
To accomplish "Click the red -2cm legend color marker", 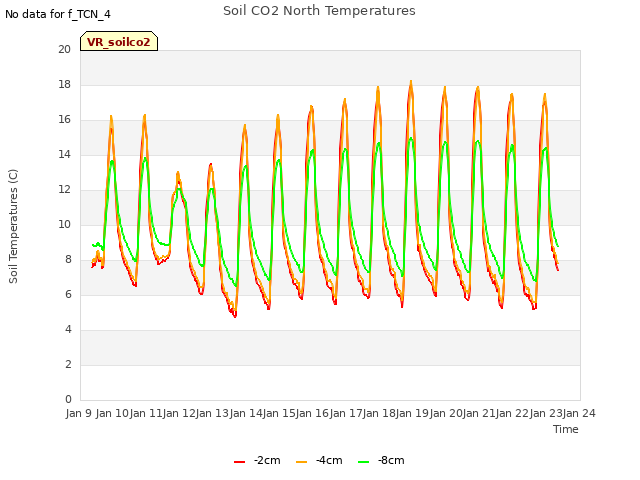I will click(x=240, y=462).
